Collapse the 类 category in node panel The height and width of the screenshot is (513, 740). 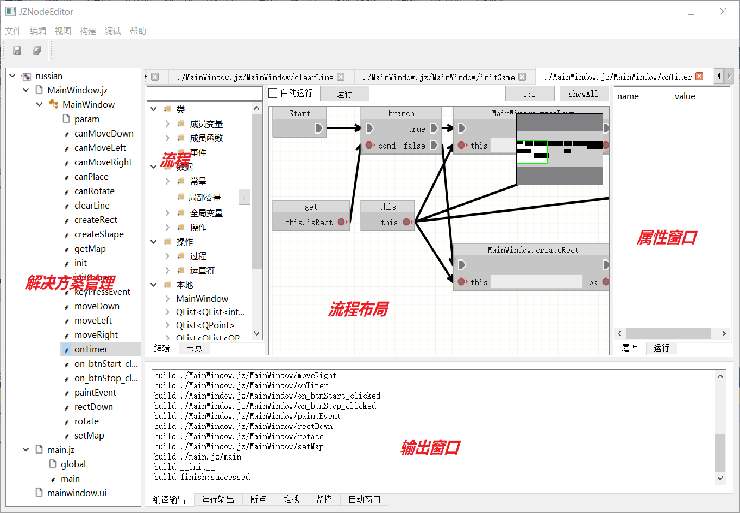[x=153, y=109]
